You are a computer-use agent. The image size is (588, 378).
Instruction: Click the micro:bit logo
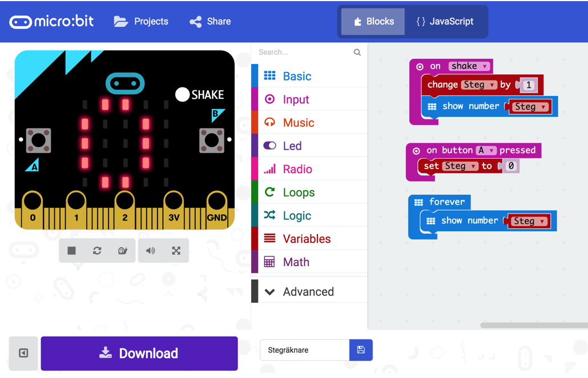[51, 22]
